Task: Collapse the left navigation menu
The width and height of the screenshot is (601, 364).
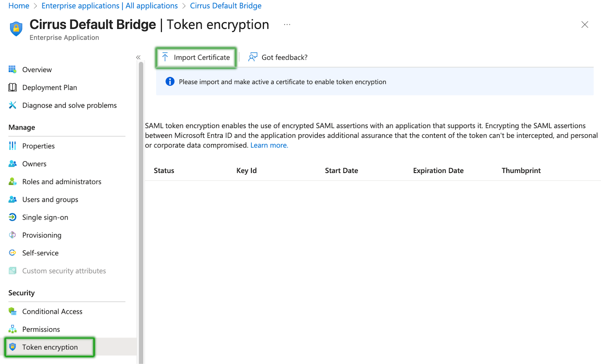Action: pyautogui.click(x=138, y=57)
